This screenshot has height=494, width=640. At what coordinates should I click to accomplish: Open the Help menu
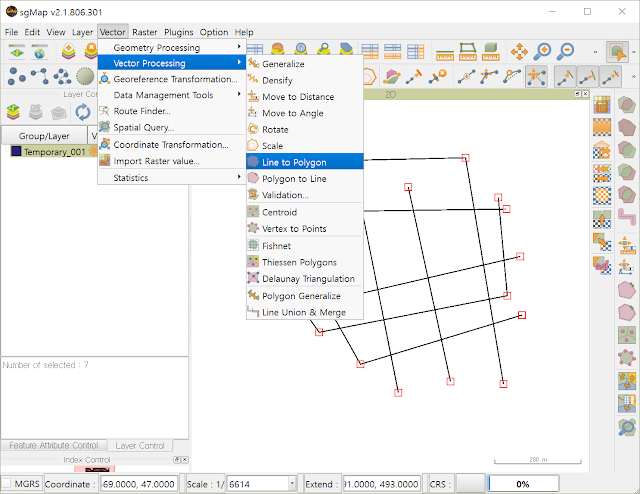(244, 32)
